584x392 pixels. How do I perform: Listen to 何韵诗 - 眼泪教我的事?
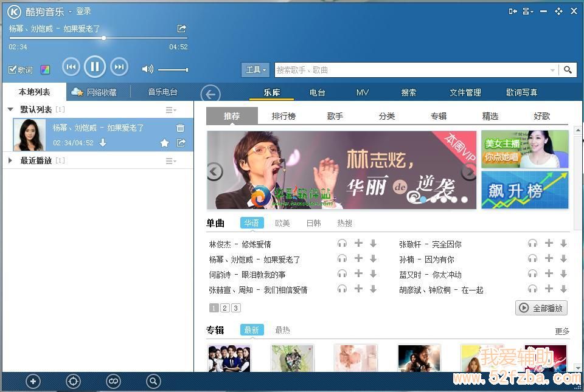tap(342, 273)
